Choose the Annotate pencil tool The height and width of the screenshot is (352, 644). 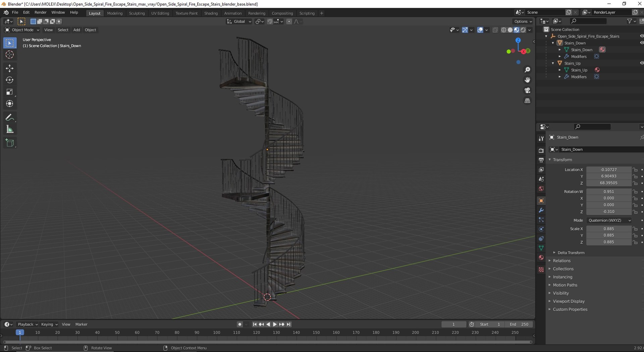coord(10,117)
